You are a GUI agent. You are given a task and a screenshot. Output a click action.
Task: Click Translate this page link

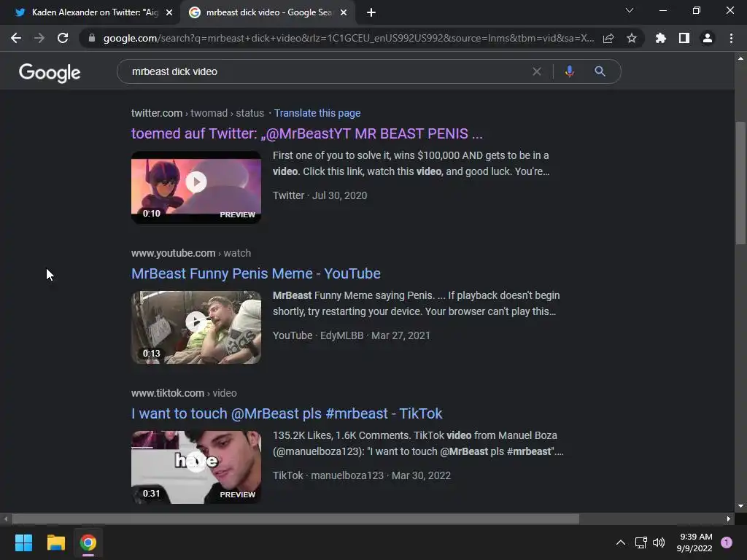[x=317, y=113]
